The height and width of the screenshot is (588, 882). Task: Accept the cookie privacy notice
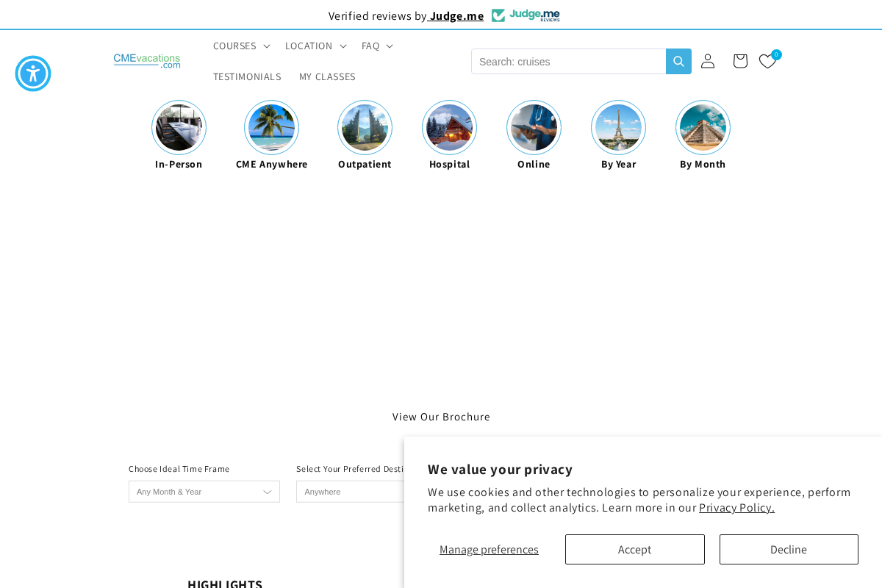pos(634,549)
